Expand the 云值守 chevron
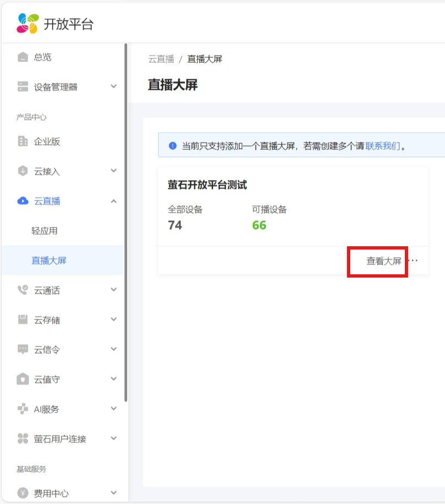 (114, 379)
